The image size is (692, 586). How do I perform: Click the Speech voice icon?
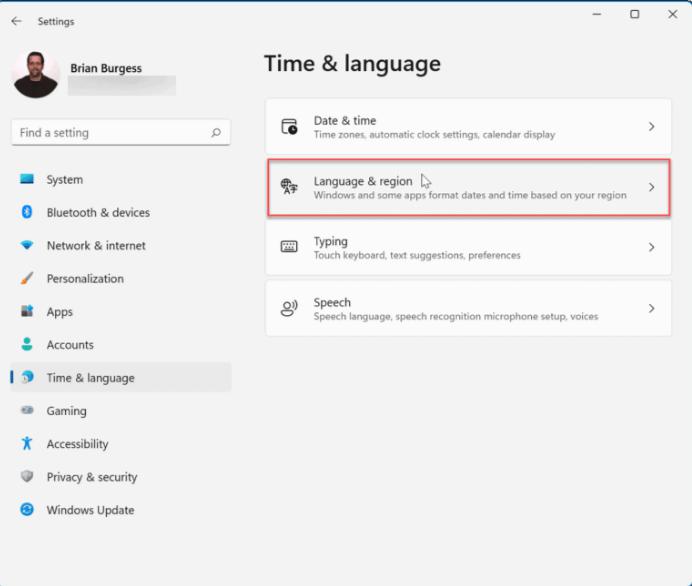[290, 308]
